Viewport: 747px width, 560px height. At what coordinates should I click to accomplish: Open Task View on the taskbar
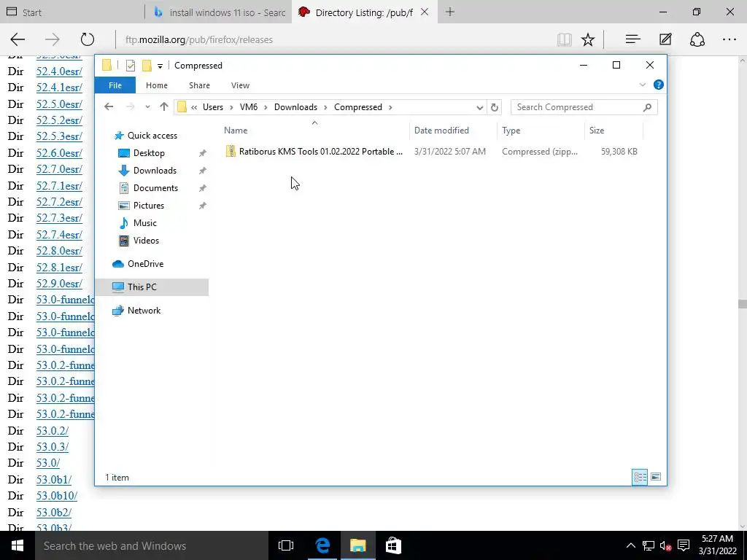point(286,545)
